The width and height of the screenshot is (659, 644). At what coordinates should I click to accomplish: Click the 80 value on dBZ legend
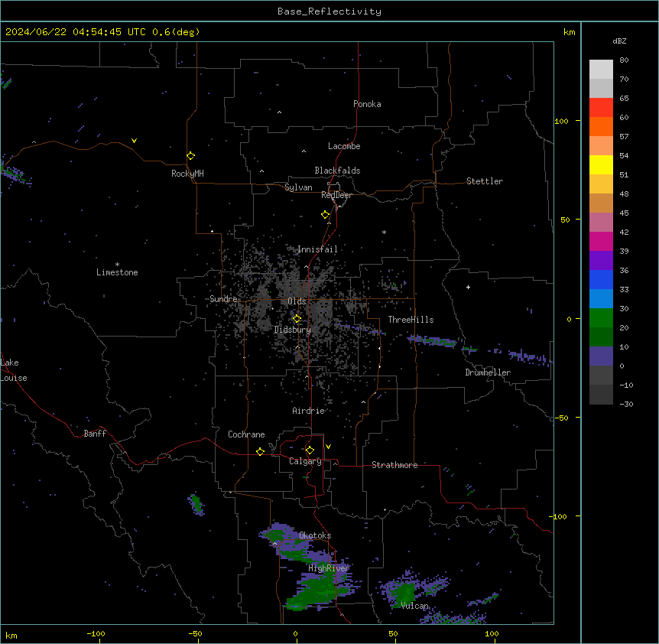pos(624,60)
